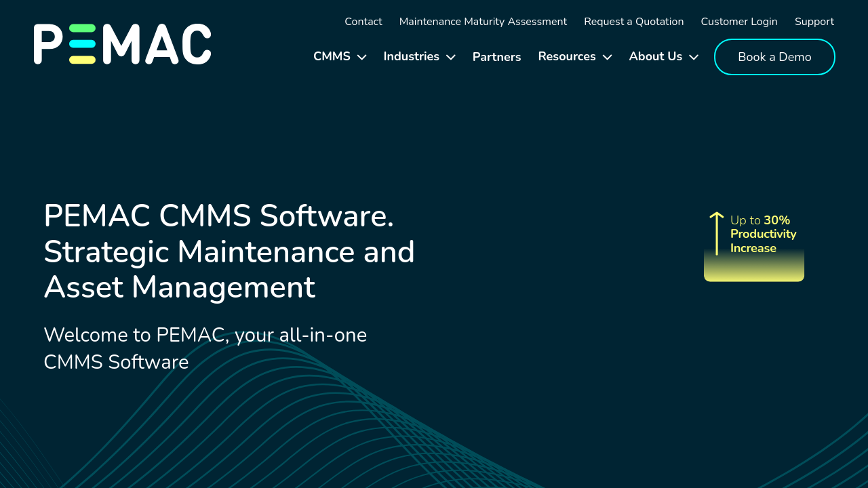The width and height of the screenshot is (868, 488).
Task: Open the Contact link
Action: coord(363,22)
